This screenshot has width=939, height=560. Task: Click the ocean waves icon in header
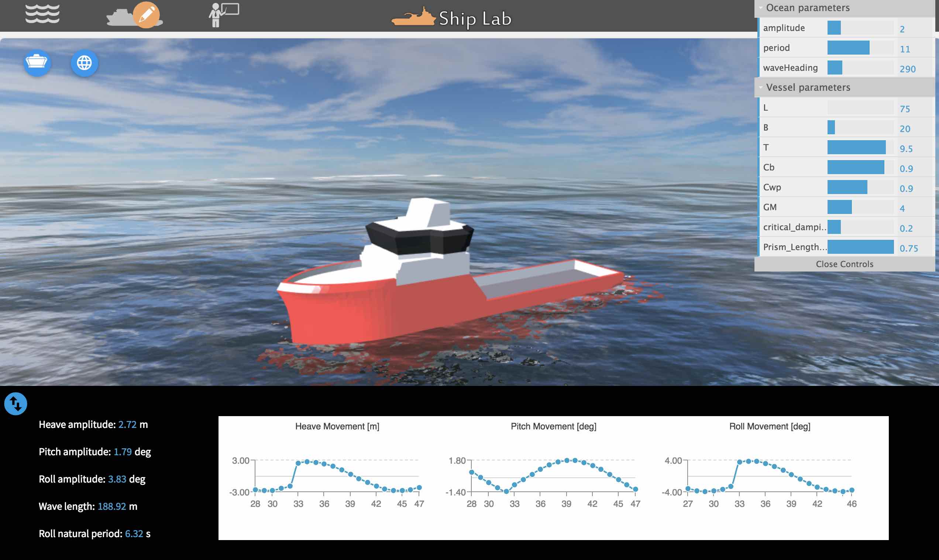point(42,14)
